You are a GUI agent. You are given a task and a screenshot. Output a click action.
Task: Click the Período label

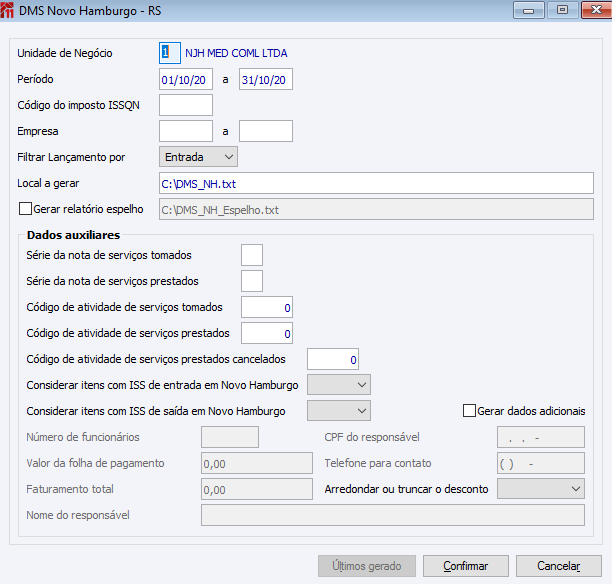pyautogui.click(x=35, y=79)
